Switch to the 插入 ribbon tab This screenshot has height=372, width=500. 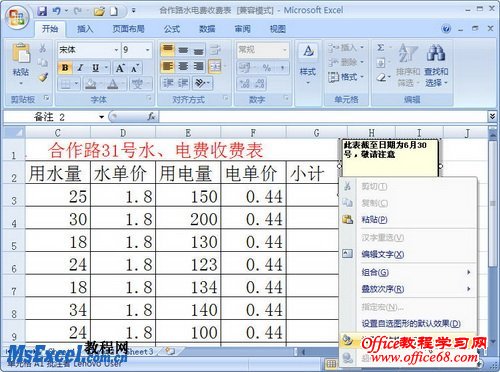click(85, 29)
